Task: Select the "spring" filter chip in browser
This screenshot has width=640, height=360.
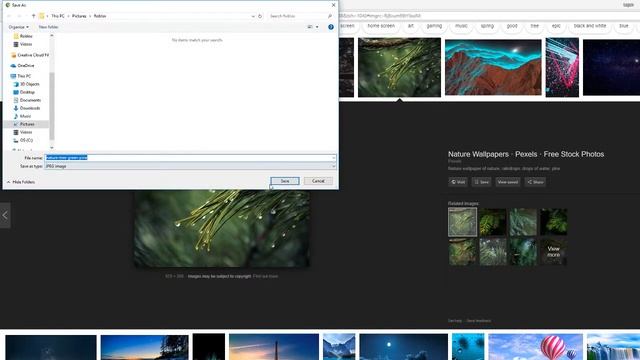Action: click(x=487, y=26)
